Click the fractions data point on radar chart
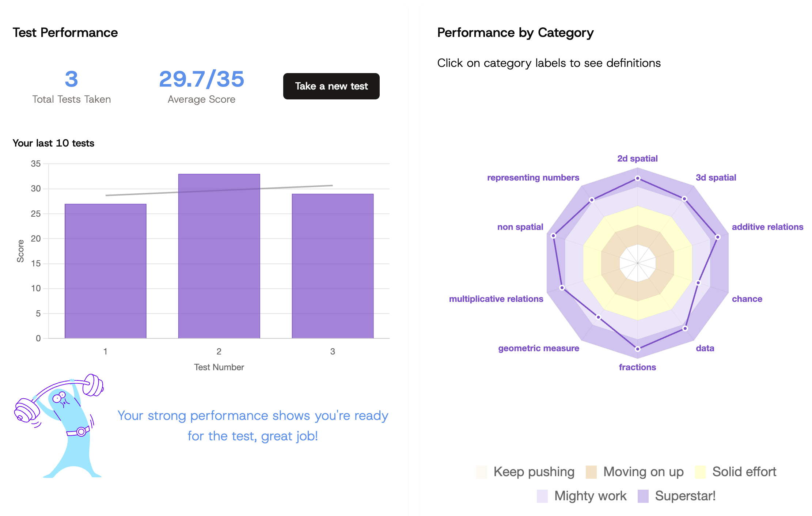812x516 pixels. tap(637, 349)
